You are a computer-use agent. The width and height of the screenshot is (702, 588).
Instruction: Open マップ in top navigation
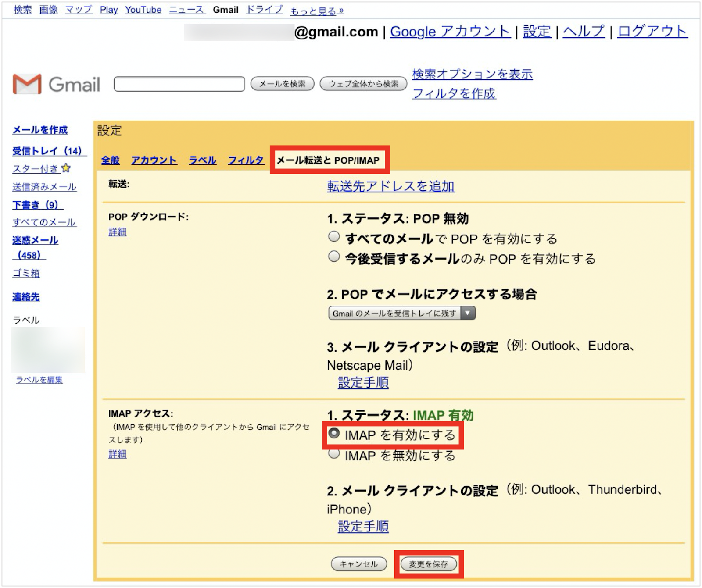[79, 10]
